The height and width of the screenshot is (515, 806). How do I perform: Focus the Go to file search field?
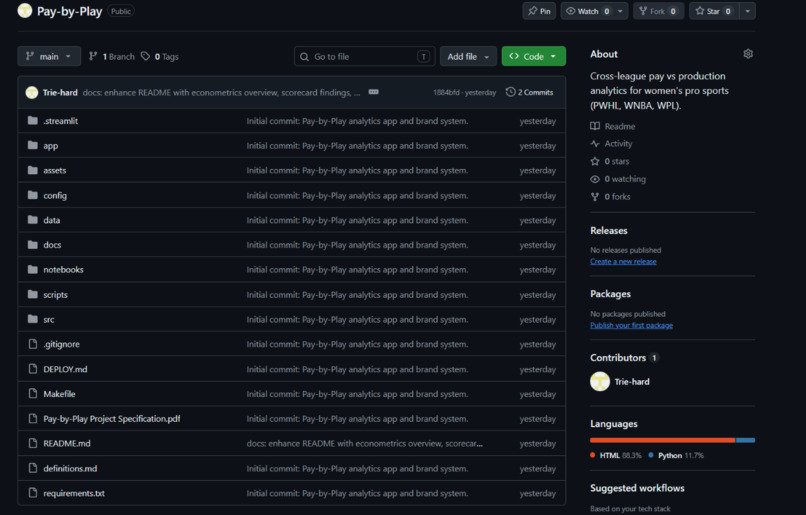click(x=364, y=57)
